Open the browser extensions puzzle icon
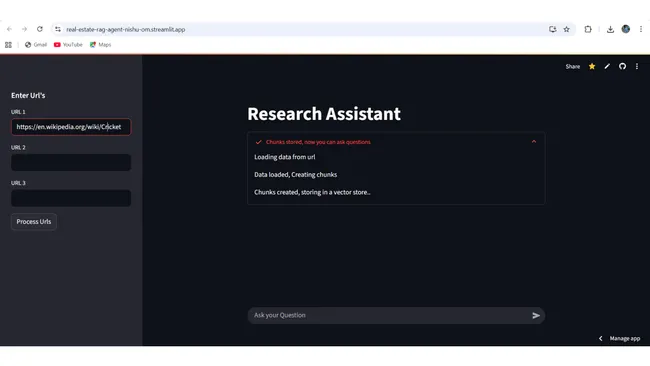 (588, 29)
